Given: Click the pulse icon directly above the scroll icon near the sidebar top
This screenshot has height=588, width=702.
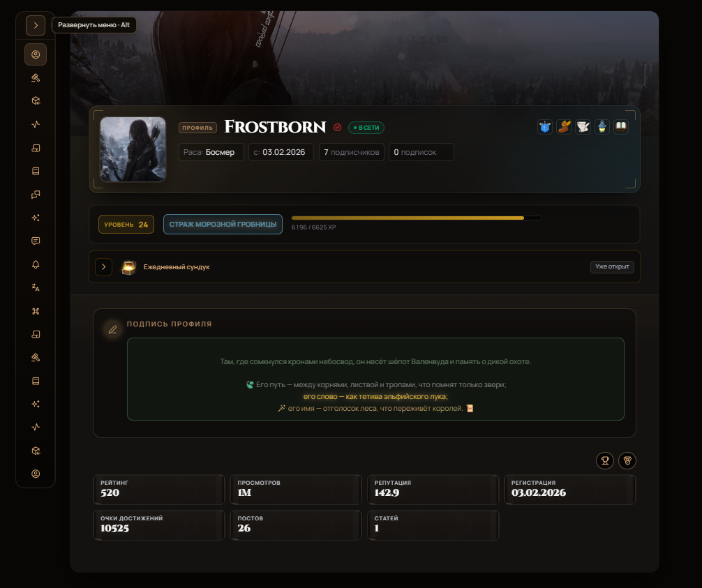Looking at the screenshot, I should [x=36, y=124].
